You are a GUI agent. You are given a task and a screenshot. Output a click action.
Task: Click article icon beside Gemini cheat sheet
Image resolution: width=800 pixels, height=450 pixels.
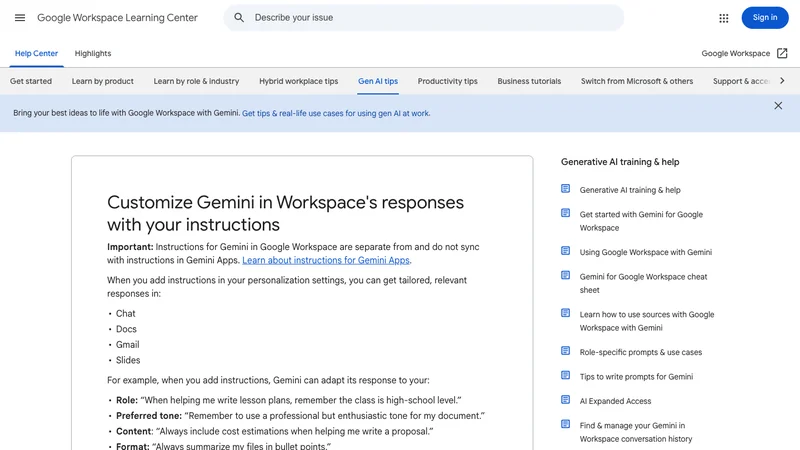tap(565, 275)
